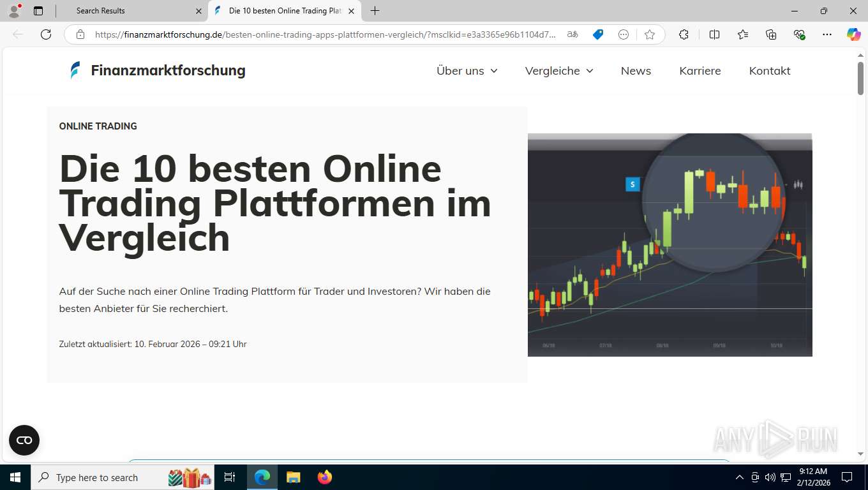Open the round cookie consent button

[x=24, y=440]
